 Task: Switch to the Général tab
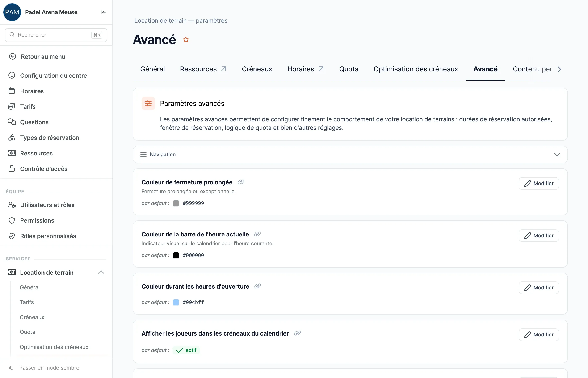(152, 69)
